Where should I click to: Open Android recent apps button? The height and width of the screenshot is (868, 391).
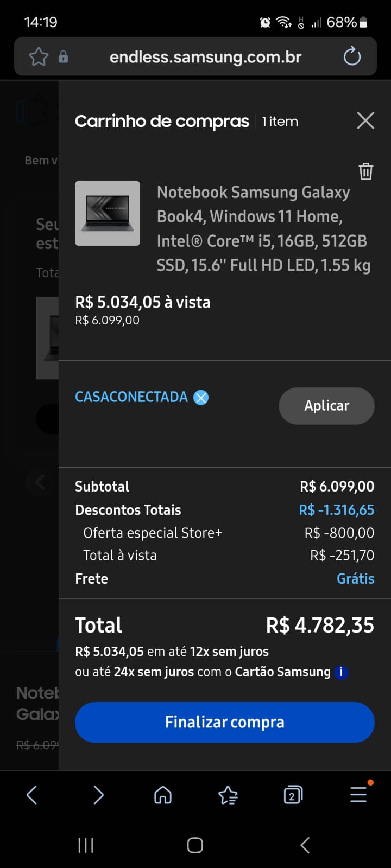pos(86,845)
